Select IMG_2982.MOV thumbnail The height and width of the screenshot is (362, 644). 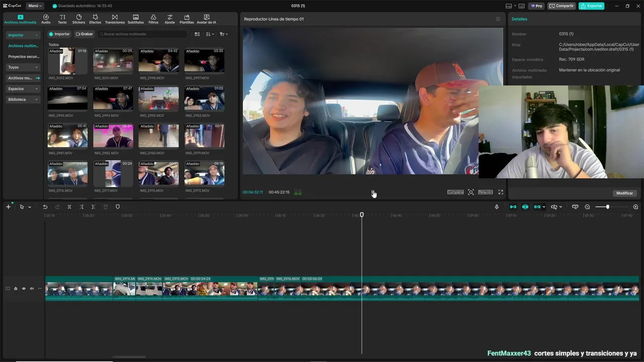pos(113,136)
